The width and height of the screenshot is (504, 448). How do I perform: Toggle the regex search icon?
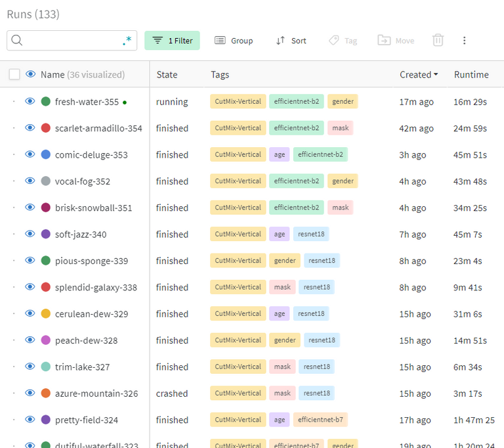click(x=127, y=41)
